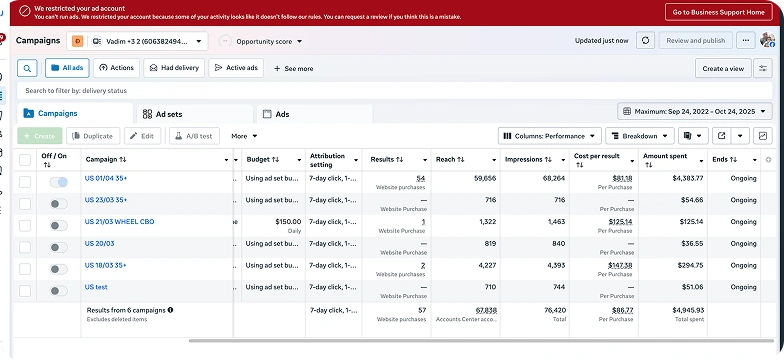Switch to the Ads tab
Image resolution: width=784 pixels, height=360 pixels.
[314, 114]
